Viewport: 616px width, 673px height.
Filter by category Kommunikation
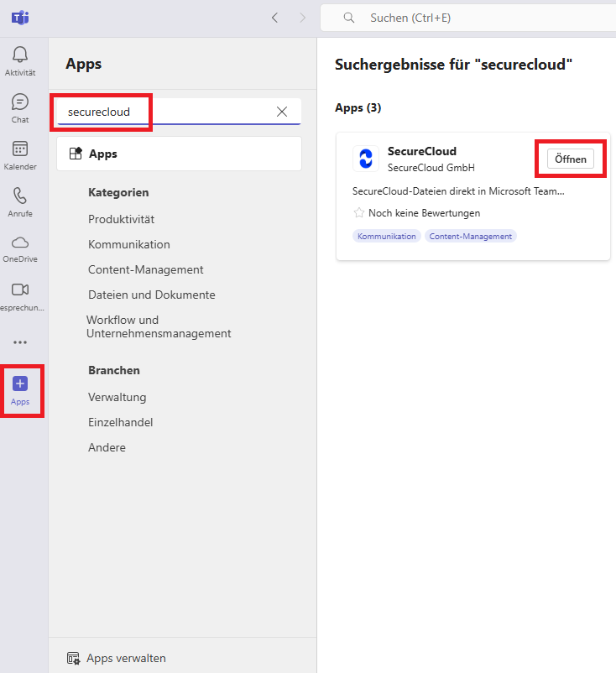(128, 245)
